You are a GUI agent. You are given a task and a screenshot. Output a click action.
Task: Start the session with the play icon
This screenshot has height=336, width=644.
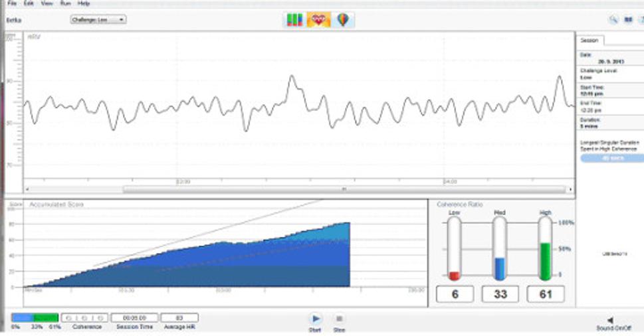click(x=316, y=318)
